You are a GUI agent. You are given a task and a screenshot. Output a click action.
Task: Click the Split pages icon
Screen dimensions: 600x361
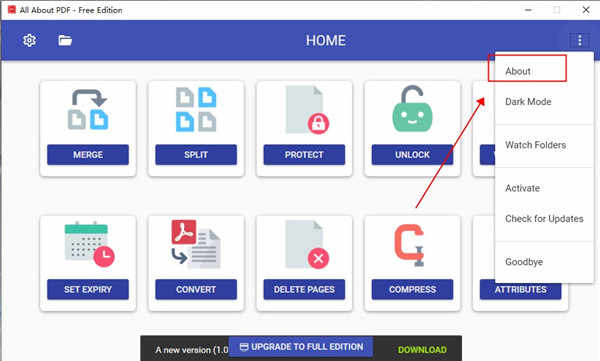pos(196,109)
